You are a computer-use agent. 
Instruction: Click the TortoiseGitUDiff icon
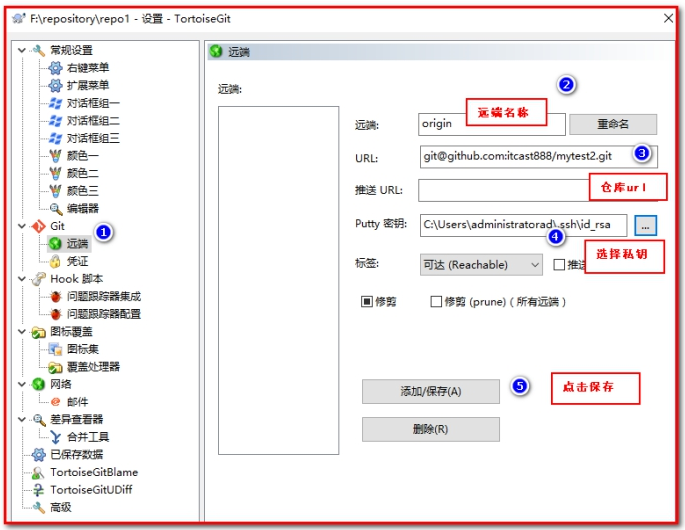(x=39, y=490)
